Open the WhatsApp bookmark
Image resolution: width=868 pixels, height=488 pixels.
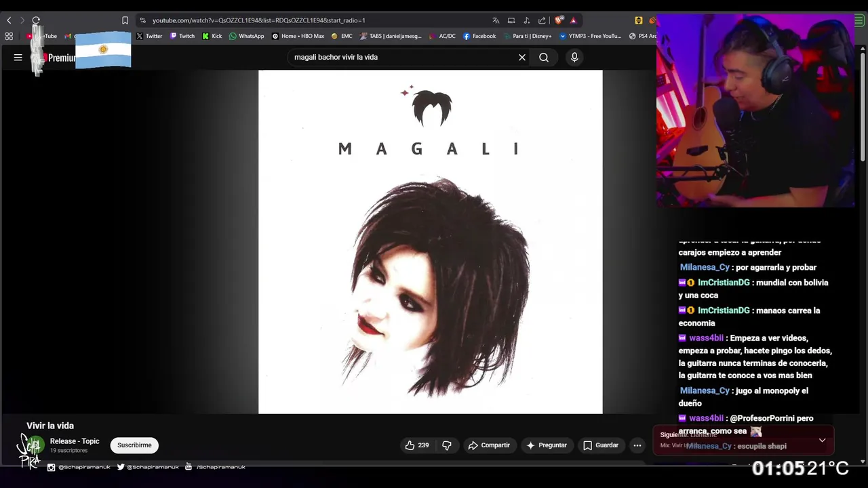pos(246,36)
